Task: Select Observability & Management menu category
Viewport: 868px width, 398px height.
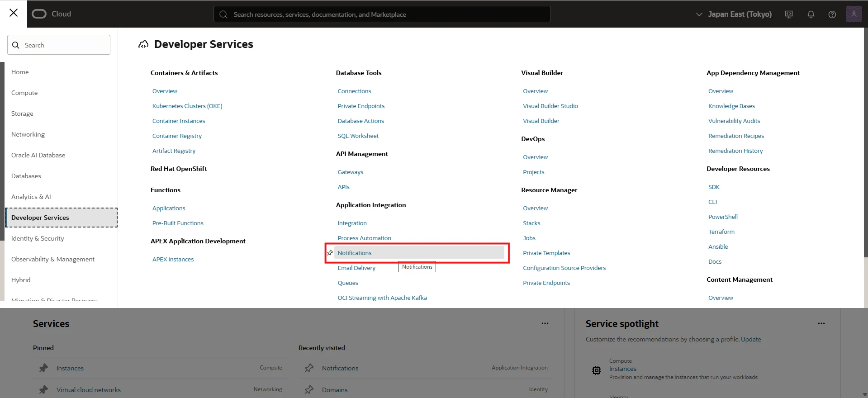Action: [53, 259]
